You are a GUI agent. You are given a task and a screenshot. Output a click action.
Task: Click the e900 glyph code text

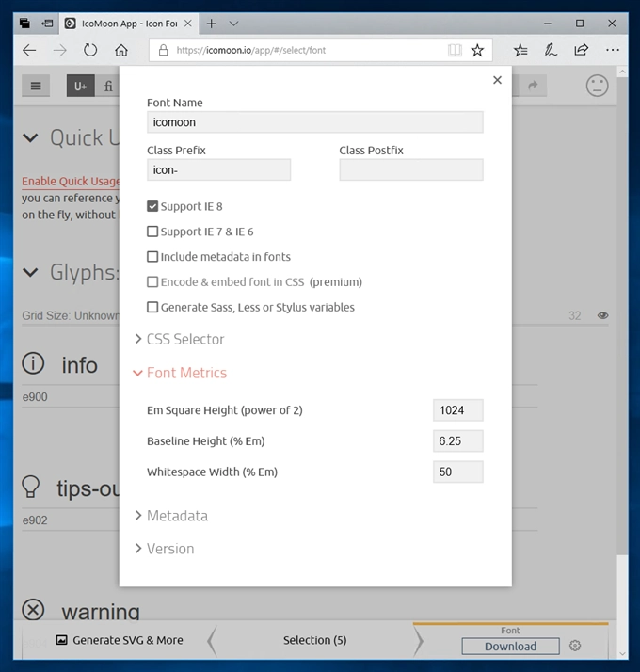(x=35, y=397)
